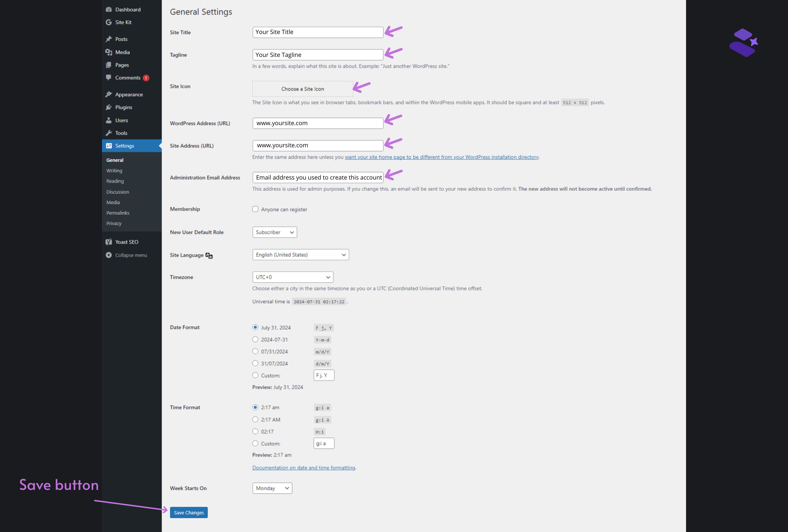Open the General settings submenu
Image resolution: width=788 pixels, height=532 pixels.
click(x=115, y=160)
